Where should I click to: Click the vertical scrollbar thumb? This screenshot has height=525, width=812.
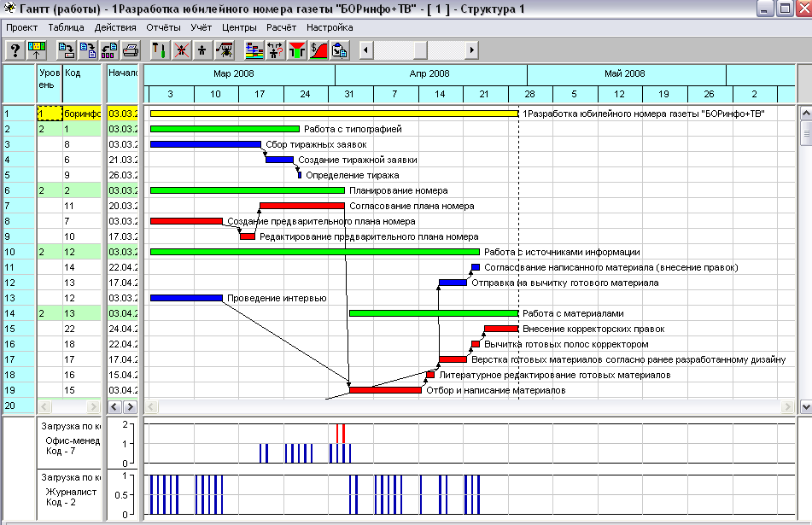(x=806, y=133)
